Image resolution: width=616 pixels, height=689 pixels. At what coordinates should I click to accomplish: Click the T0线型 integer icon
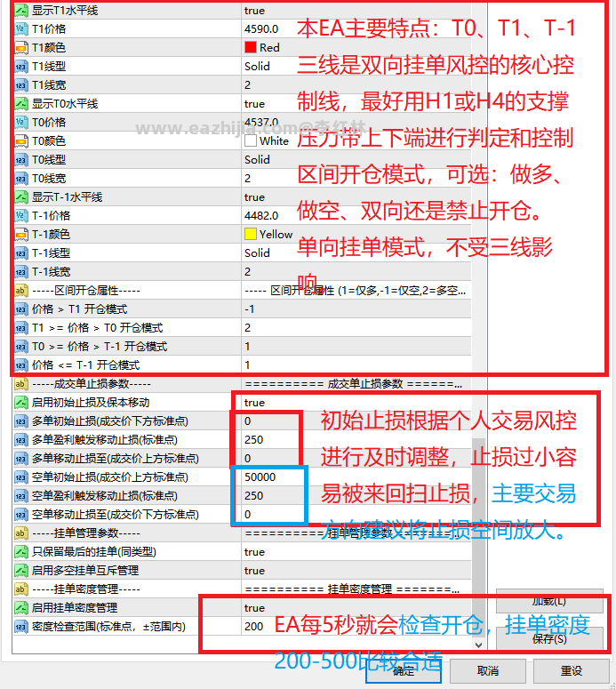(21, 159)
